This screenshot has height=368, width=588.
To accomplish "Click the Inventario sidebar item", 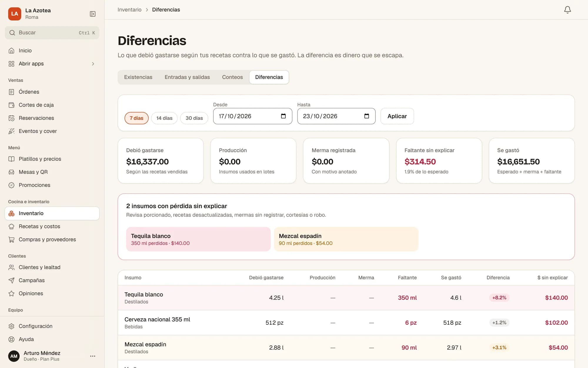I will point(52,213).
